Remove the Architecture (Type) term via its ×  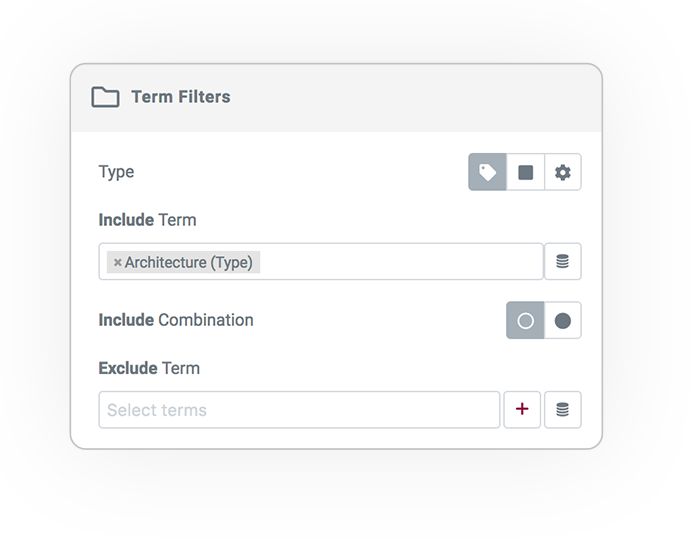pyautogui.click(x=117, y=263)
